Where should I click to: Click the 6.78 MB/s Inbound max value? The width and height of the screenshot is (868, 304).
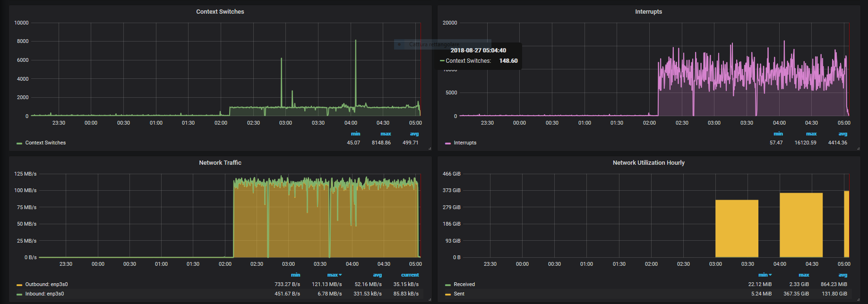(x=329, y=294)
